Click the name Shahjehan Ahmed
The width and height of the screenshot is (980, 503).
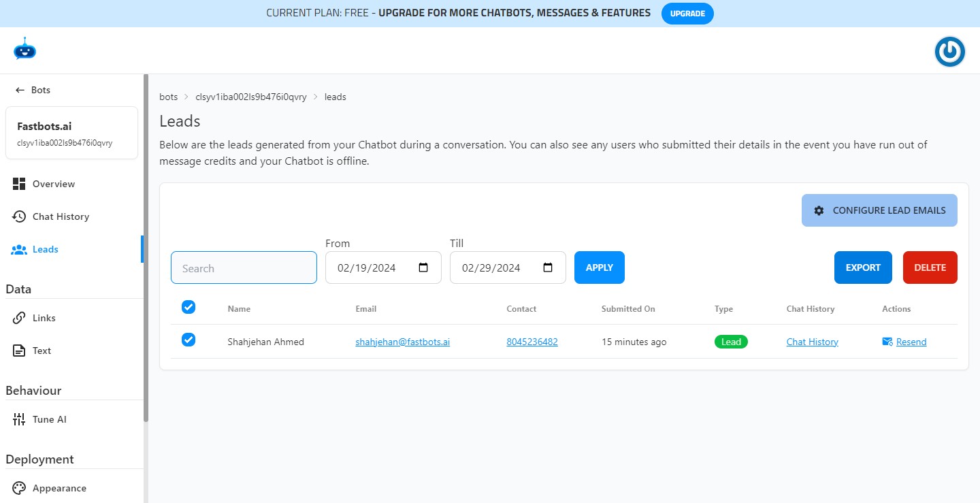(265, 342)
